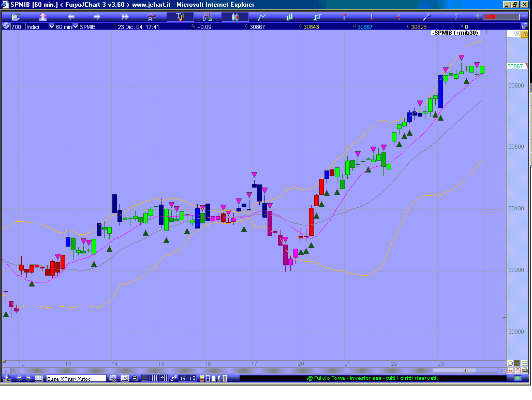Click the candlestick chart type icon

point(235,17)
